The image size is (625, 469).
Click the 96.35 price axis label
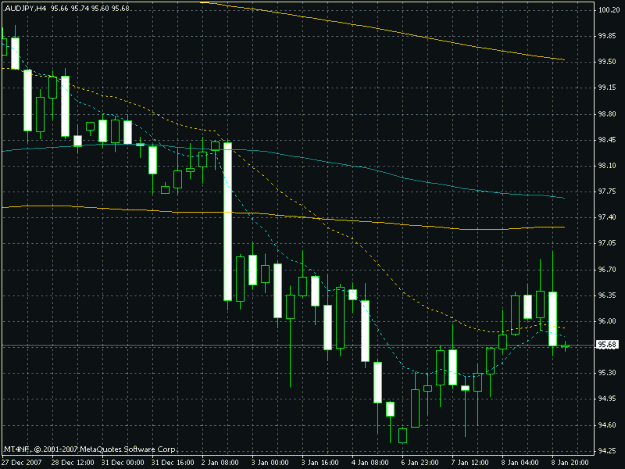point(606,295)
